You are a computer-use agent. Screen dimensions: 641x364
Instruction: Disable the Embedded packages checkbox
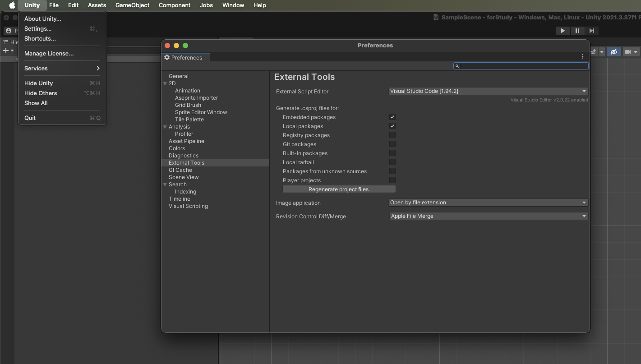tap(392, 117)
